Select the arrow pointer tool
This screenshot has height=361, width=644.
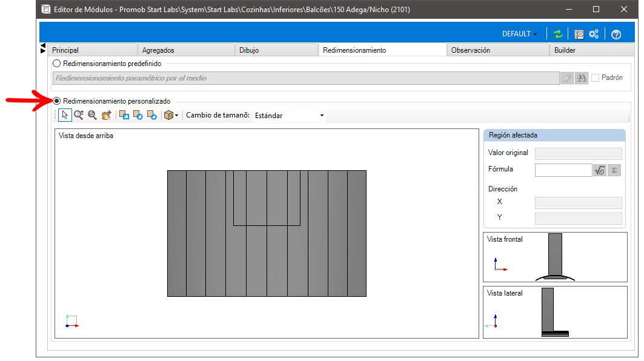tap(65, 116)
